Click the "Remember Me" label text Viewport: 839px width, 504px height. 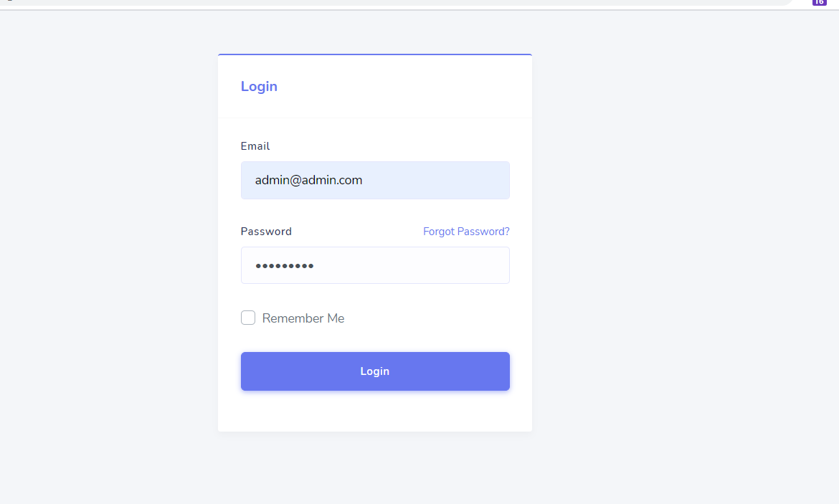(303, 318)
